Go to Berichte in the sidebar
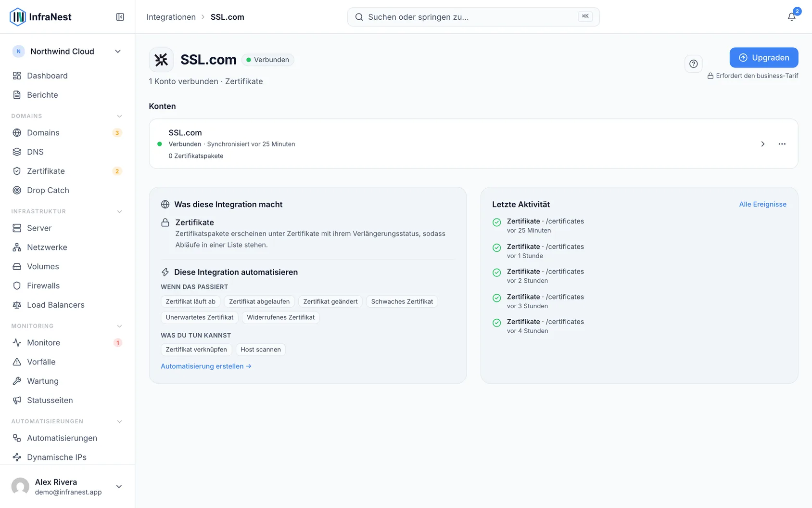 click(67, 95)
